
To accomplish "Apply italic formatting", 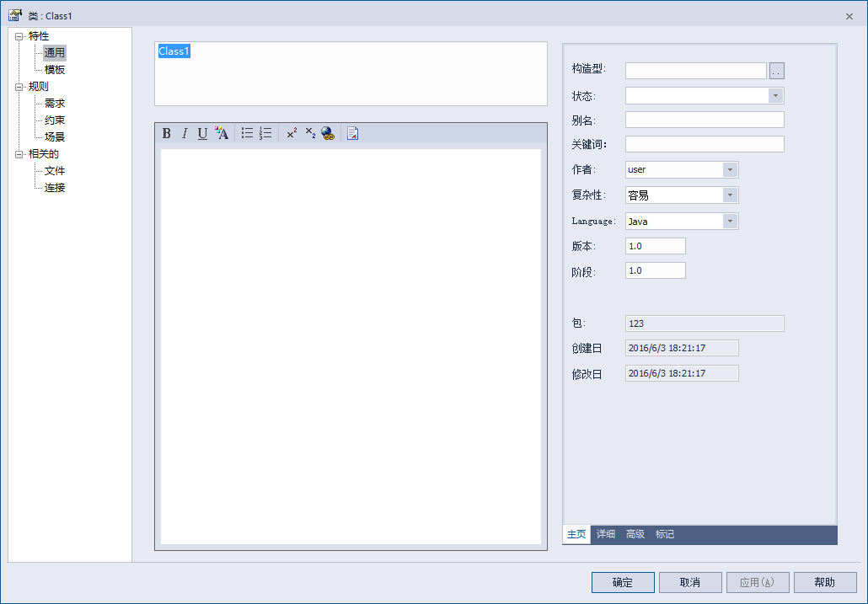I will (x=184, y=132).
